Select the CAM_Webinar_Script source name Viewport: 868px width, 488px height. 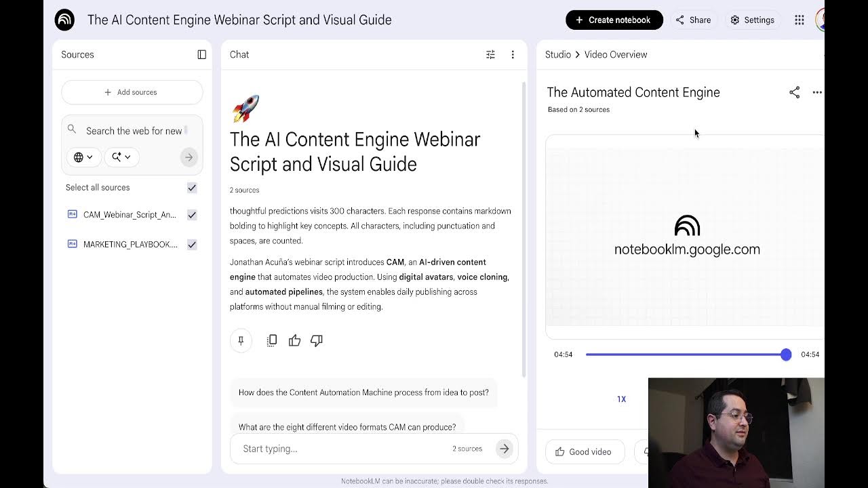pyautogui.click(x=130, y=215)
